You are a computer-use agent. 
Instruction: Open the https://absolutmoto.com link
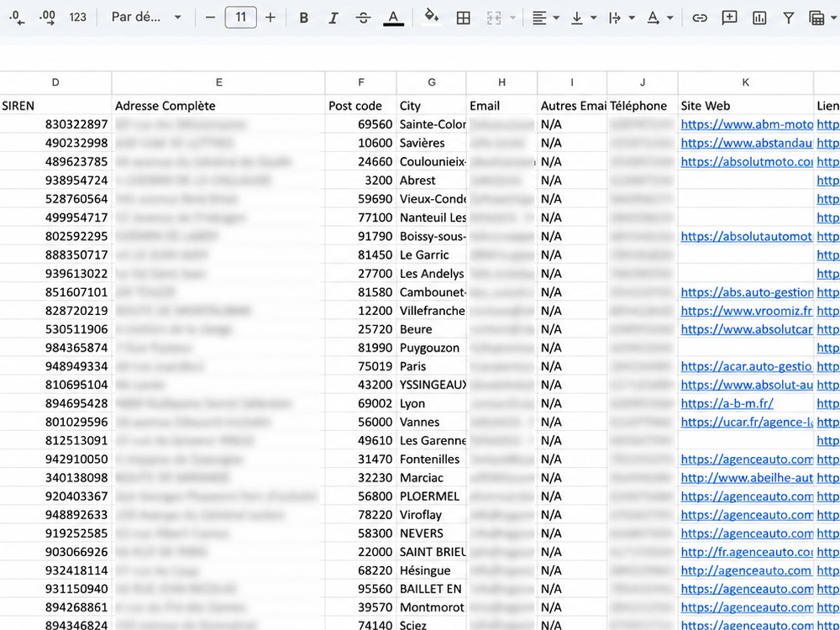click(747, 162)
